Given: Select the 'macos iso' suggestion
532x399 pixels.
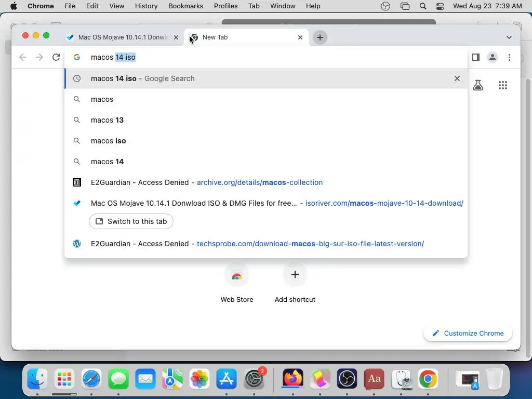Looking at the screenshot, I should [266, 140].
